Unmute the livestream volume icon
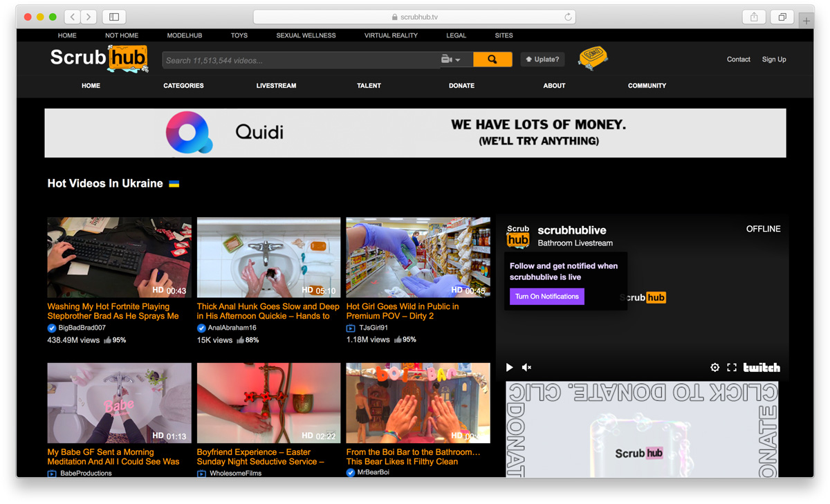Image resolution: width=830 pixels, height=504 pixels. (526, 367)
